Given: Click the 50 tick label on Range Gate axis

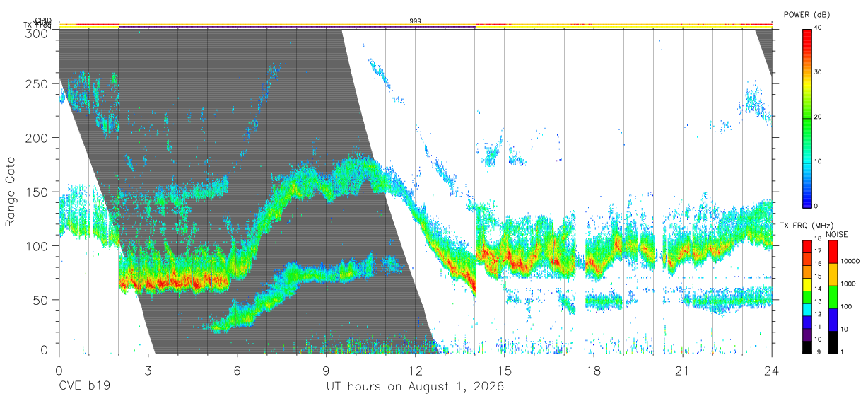Looking at the screenshot, I should point(41,299).
